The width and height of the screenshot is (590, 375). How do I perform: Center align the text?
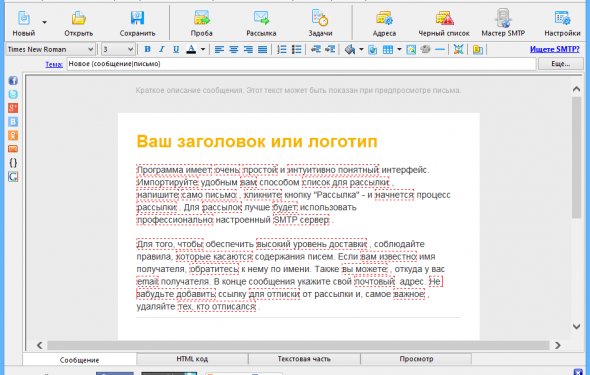pyautogui.click(x=234, y=49)
